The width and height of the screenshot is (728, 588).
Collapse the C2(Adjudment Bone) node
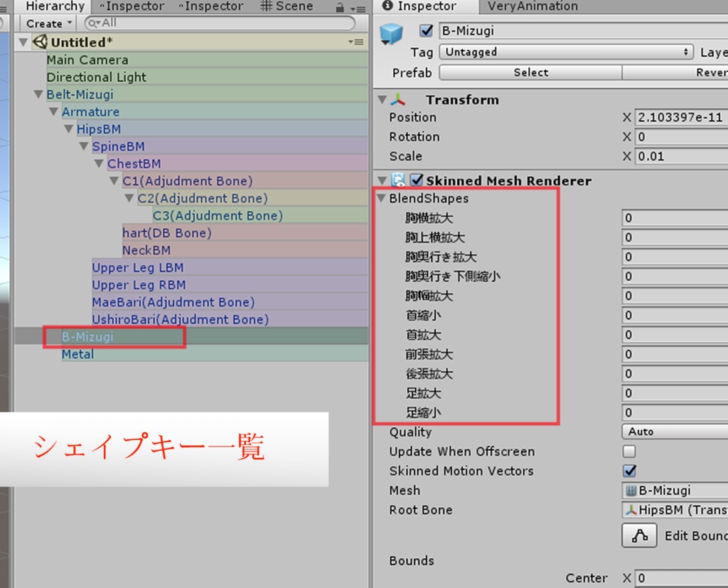(x=129, y=198)
